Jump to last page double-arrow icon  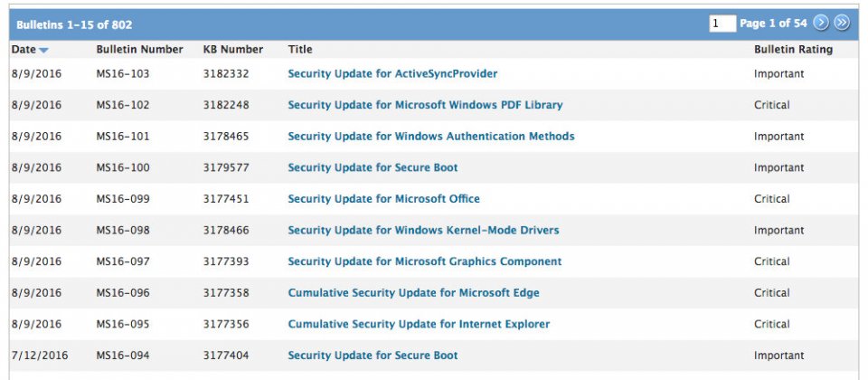point(842,24)
